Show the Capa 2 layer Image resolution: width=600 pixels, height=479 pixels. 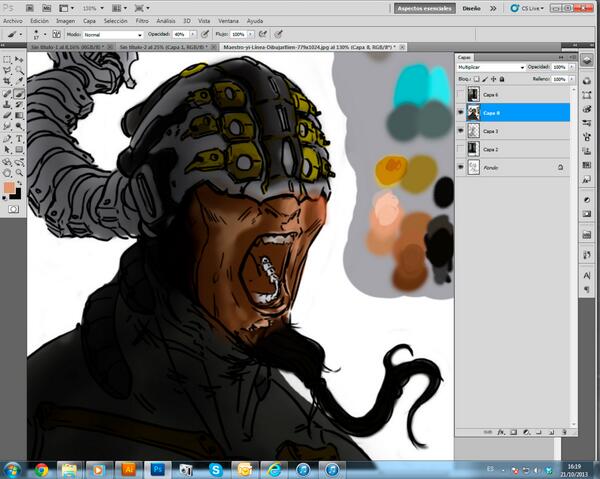(460, 149)
